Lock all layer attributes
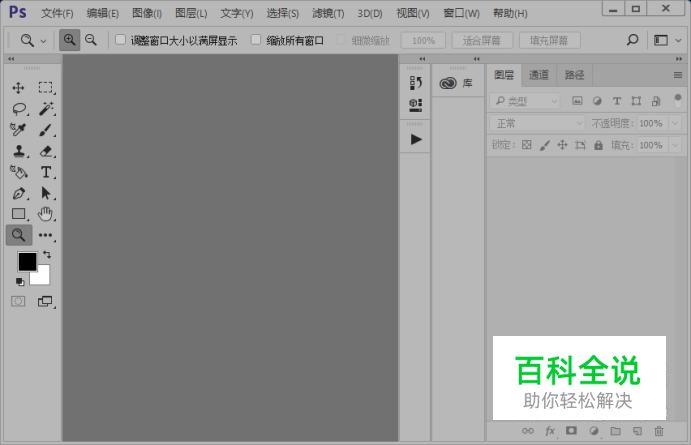The width and height of the screenshot is (691, 445). [598, 145]
